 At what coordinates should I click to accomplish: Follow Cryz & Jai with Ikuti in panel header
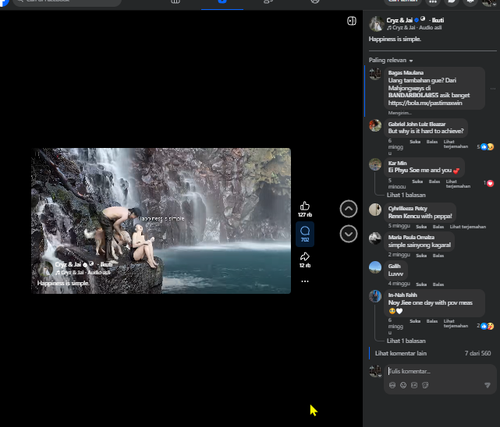[438, 20]
